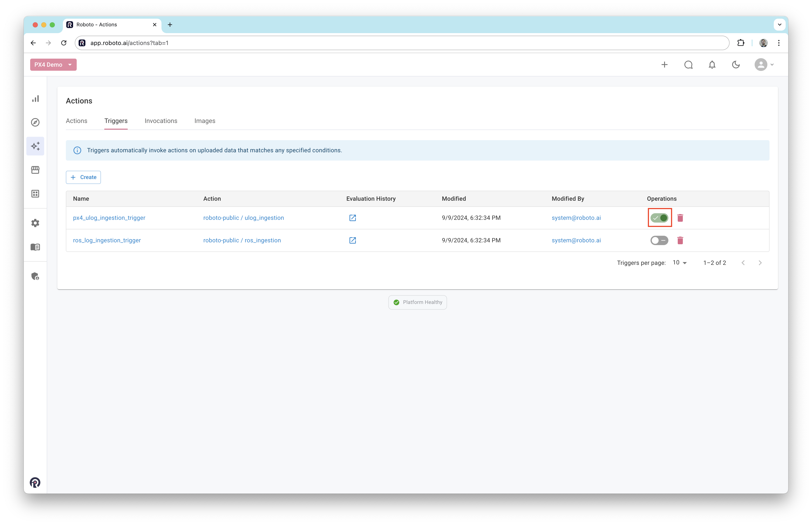The width and height of the screenshot is (812, 525).
Task: Click the Create trigger button
Action: tap(83, 177)
